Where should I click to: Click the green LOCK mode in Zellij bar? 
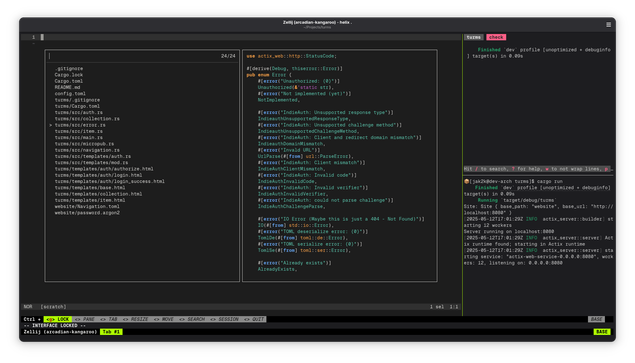click(58, 319)
